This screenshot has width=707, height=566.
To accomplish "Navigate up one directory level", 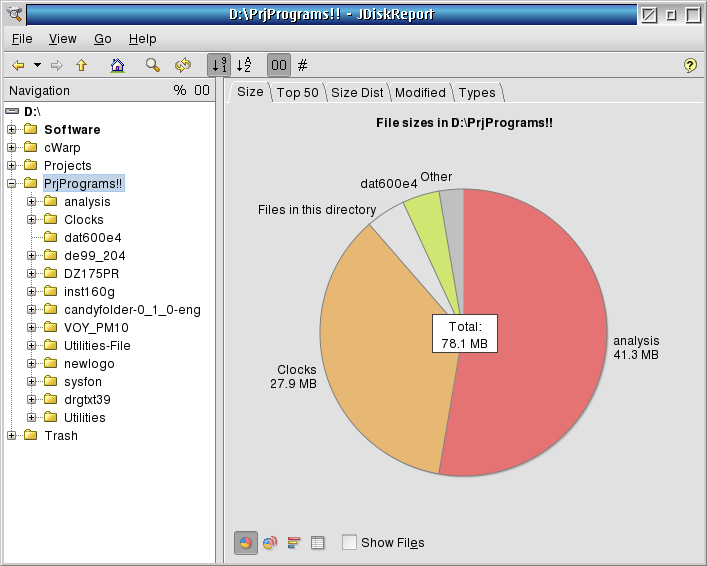I will coord(82,66).
